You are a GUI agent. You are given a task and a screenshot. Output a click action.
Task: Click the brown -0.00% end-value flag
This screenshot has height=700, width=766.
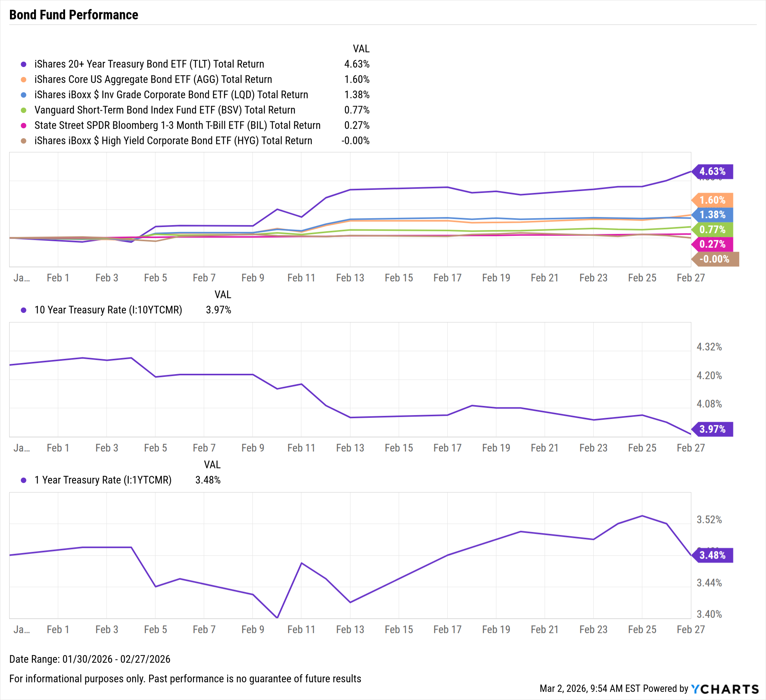715,259
